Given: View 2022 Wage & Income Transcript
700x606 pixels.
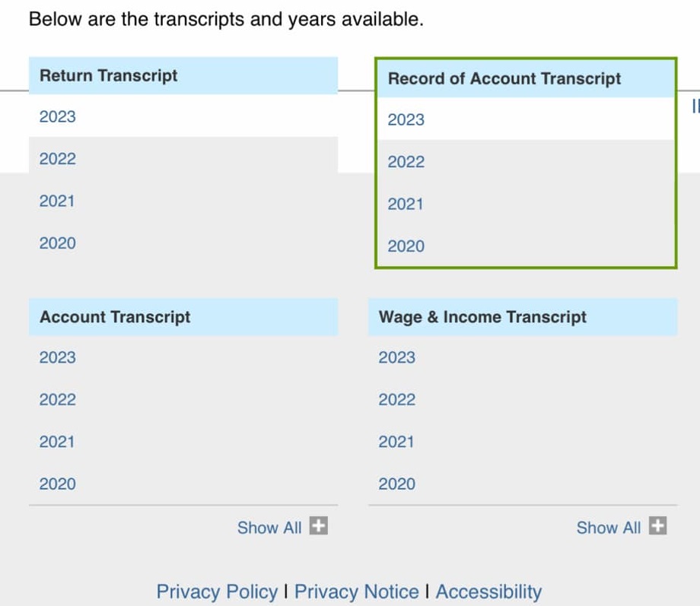Looking at the screenshot, I should [397, 400].
